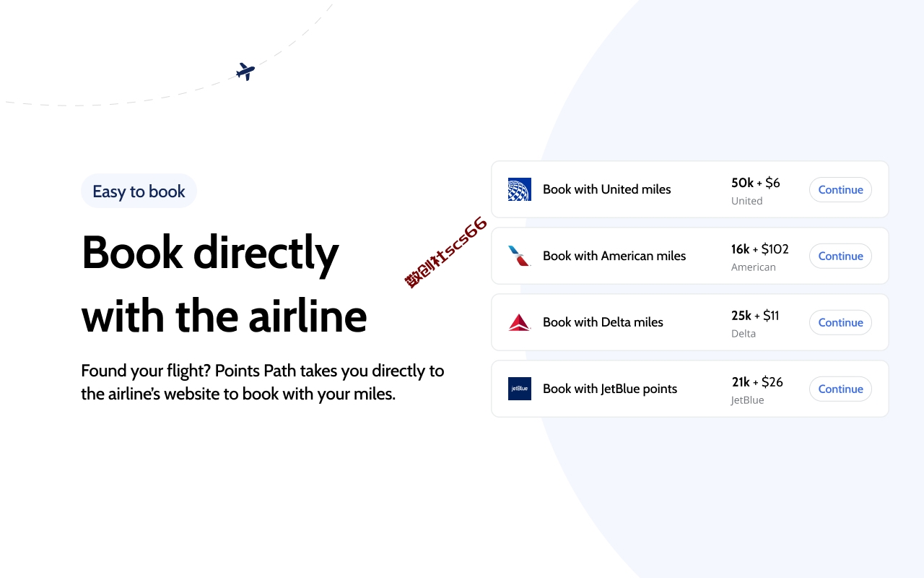924x578 pixels.
Task: Click the red Delta triangle logo
Action: click(x=520, y=322)
